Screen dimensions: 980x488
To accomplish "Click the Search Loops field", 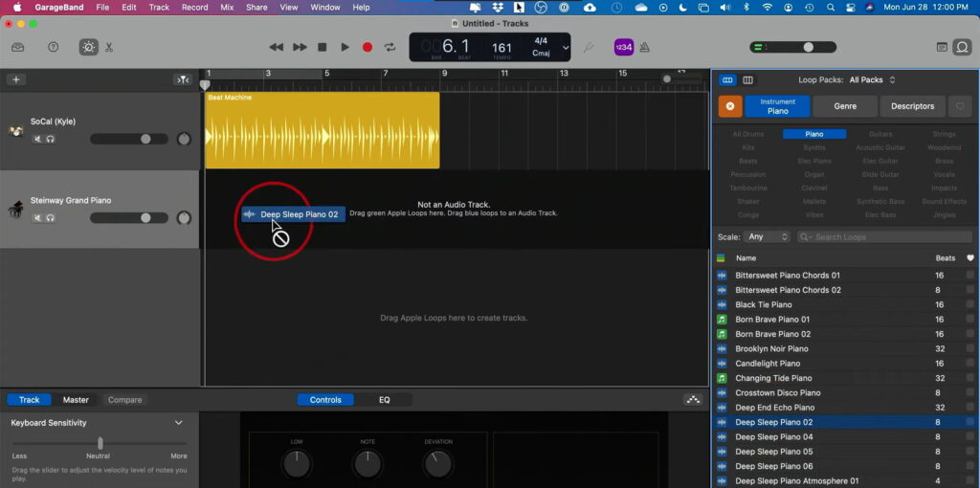I will (x=884, y=237).
